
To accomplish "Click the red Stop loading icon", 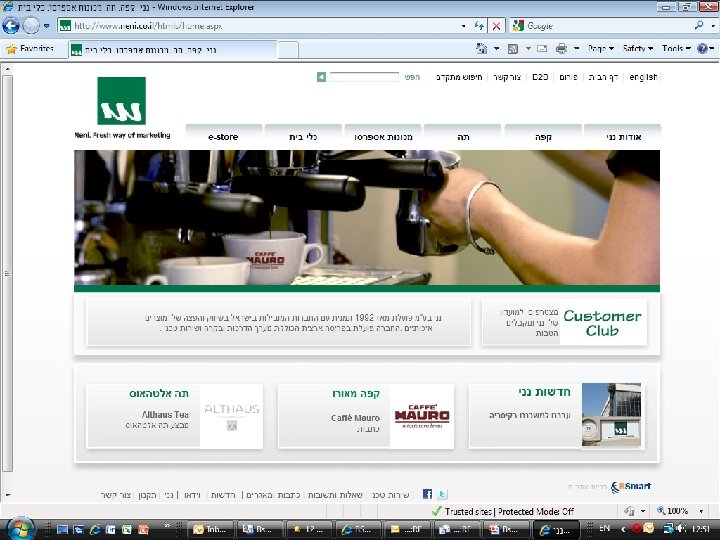I will 496,26.
